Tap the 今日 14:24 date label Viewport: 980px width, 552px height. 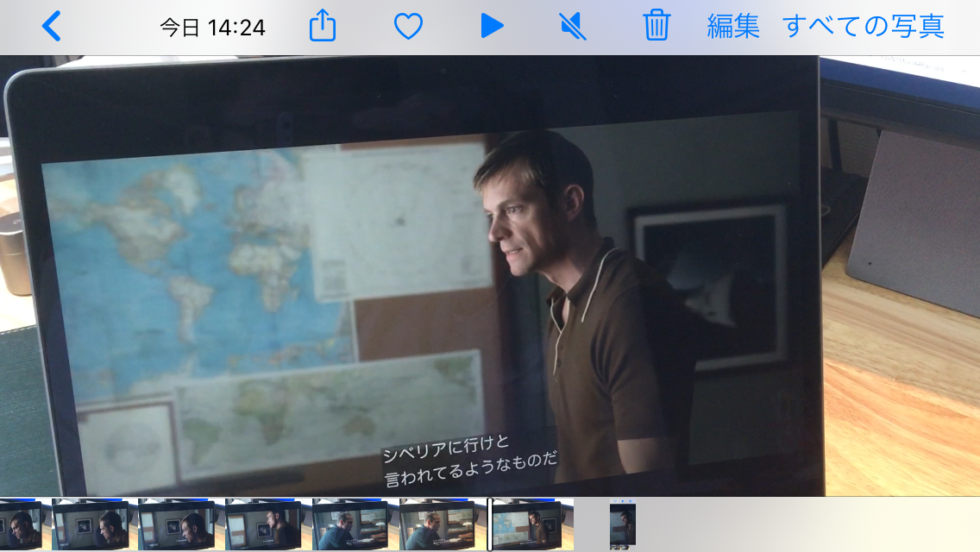pyautogui.click(x=212, y=28)
